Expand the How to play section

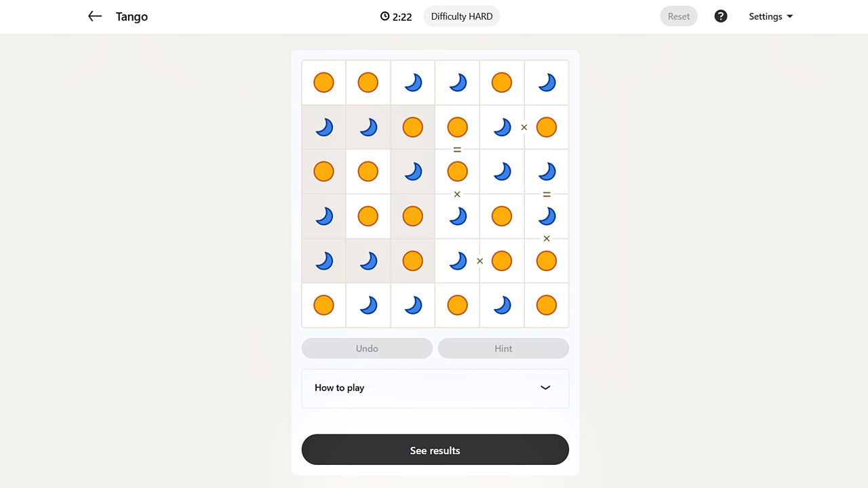(x=435, y=388)
